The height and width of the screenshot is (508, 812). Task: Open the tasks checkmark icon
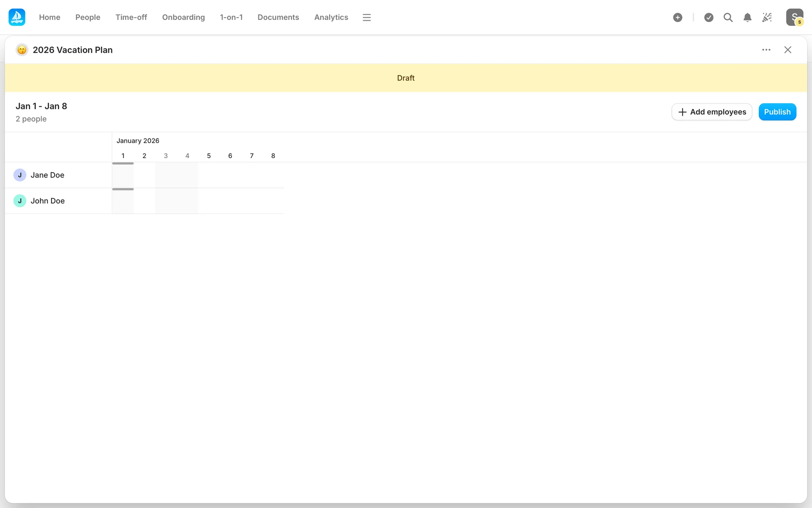pos(709,17)
